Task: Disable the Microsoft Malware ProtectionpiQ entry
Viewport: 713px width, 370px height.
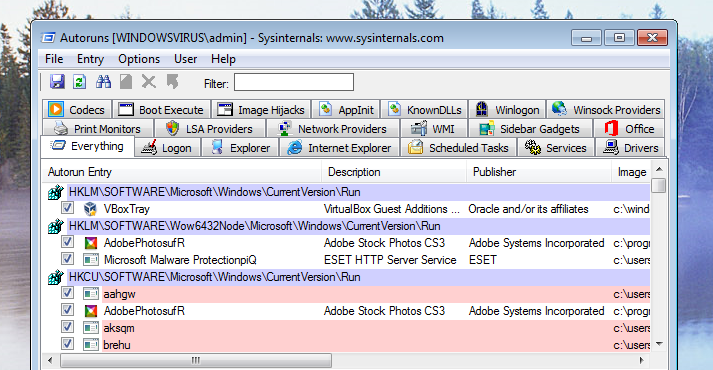Action: [x=67, y=259]
